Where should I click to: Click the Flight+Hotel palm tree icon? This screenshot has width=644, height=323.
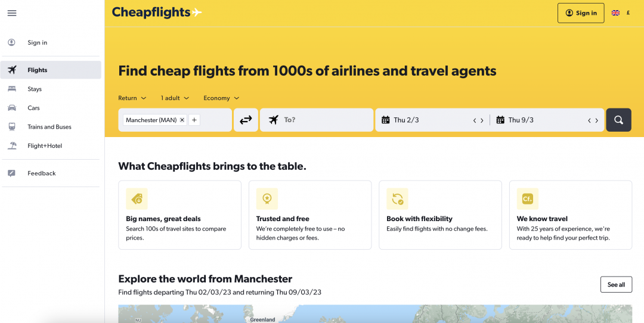click(12, 145)
